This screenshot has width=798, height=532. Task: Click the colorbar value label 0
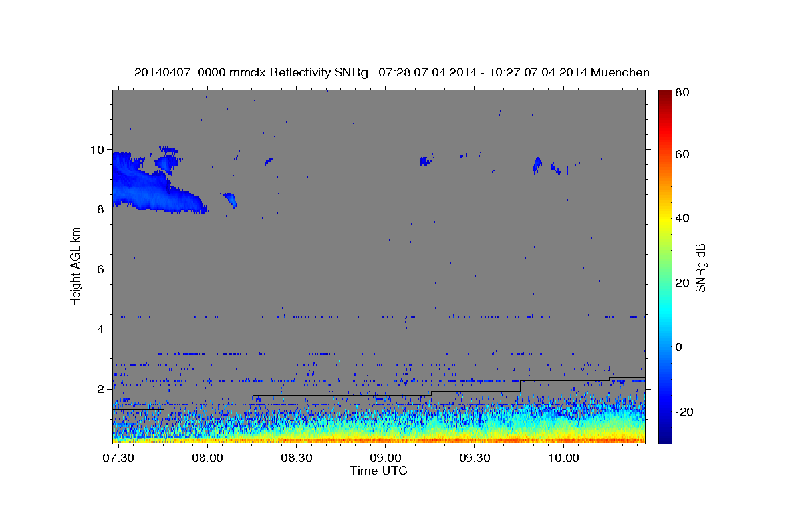click(679, 347)
